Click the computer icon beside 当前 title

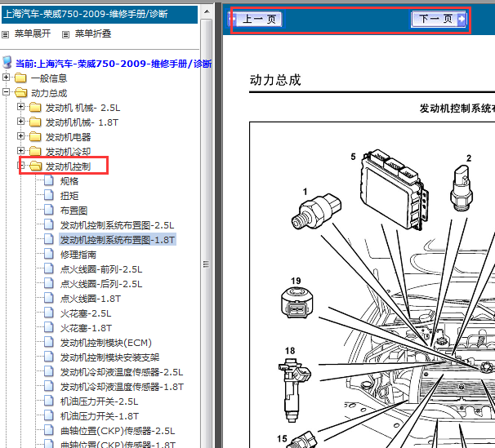point(7,62)
